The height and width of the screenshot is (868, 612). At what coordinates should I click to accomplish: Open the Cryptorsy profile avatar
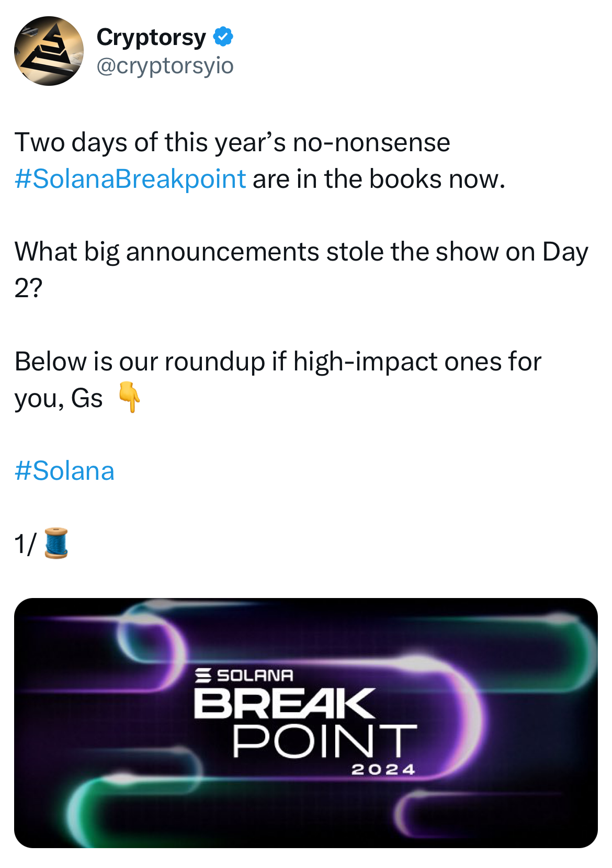click(49, 51)
